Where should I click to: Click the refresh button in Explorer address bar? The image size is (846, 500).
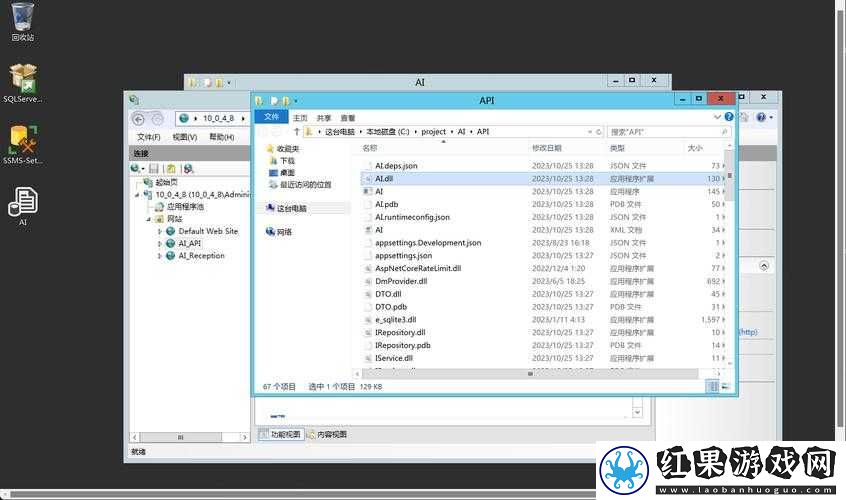click(x=598, y=132)
